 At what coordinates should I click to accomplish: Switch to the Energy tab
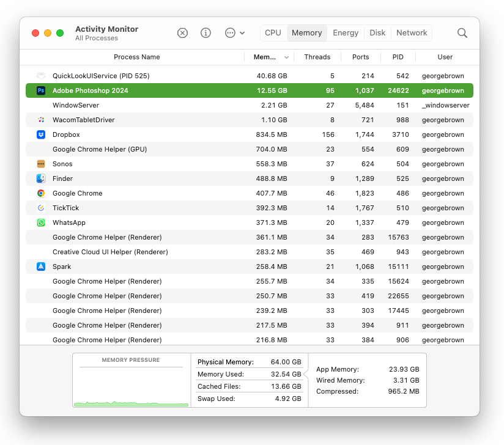[346, 33]
